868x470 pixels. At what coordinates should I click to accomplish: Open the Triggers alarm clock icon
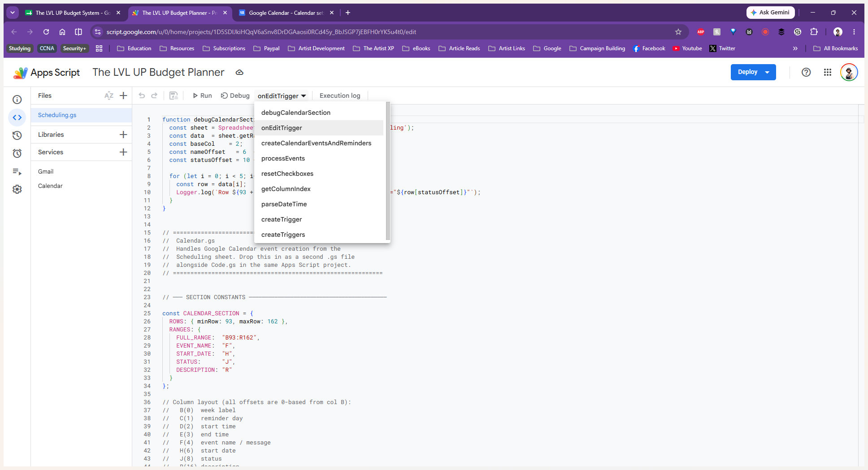[x=17, y=153]
